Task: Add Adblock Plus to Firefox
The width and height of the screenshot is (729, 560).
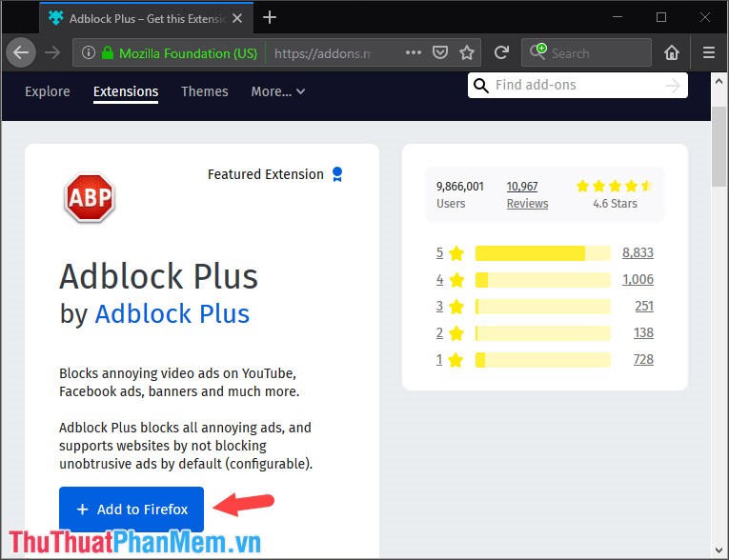Action: click(132, 510)
